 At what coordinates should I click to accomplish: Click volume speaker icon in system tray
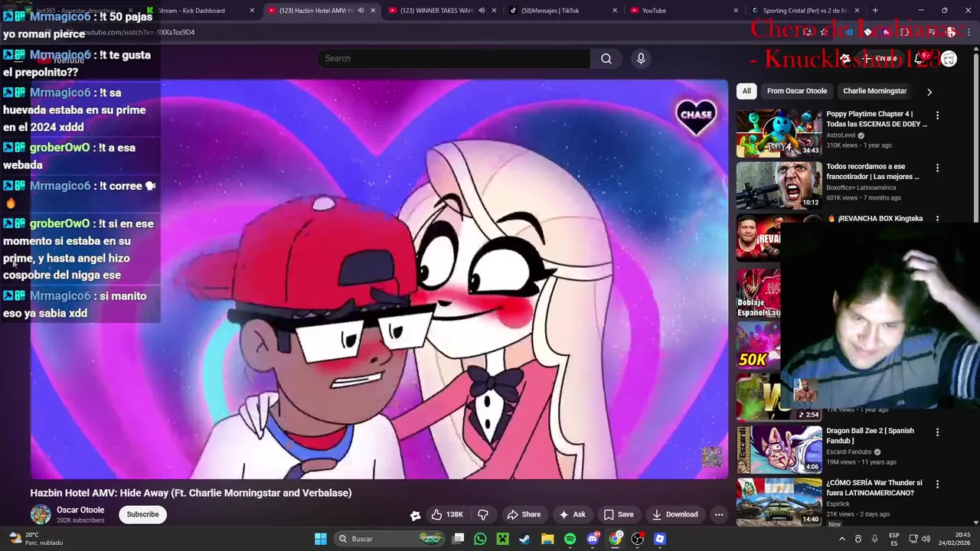point(926,539)
